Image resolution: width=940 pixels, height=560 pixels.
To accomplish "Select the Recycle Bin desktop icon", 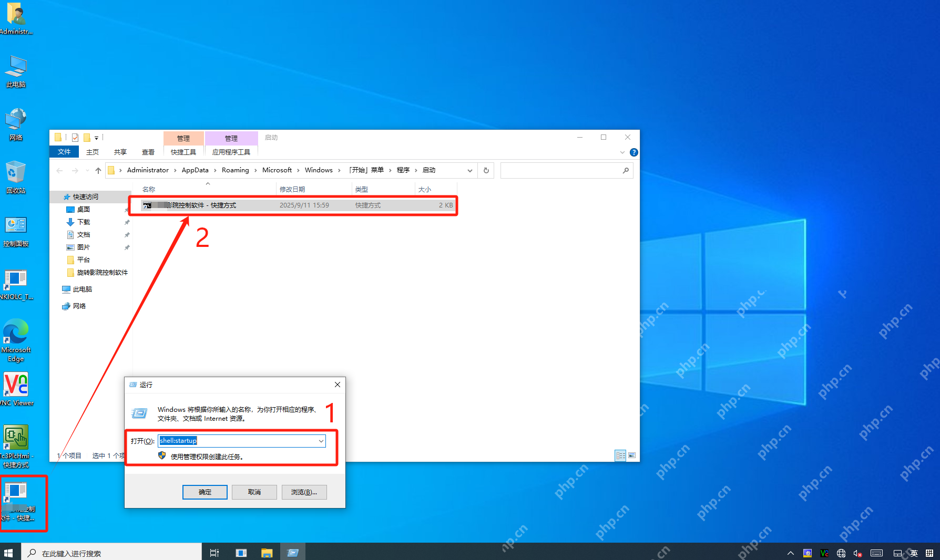I will (16, 178).
